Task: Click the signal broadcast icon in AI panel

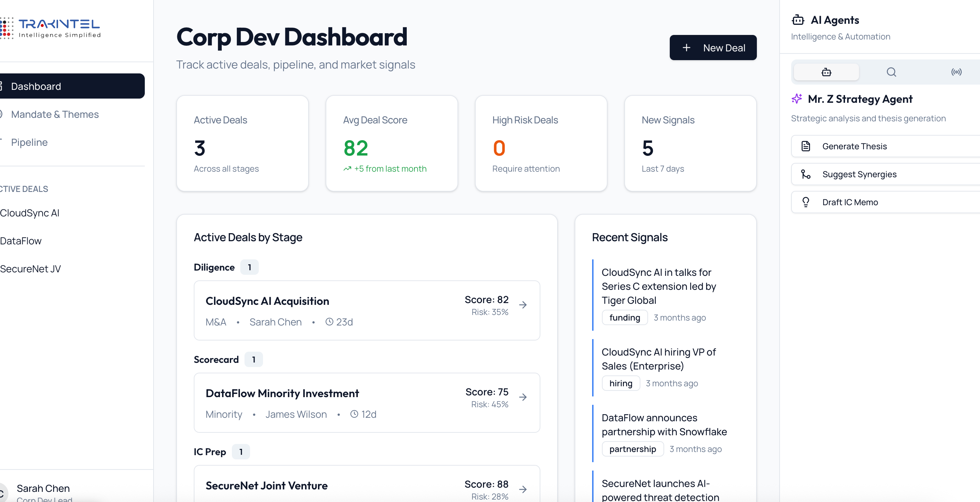Action: (957, 72)
